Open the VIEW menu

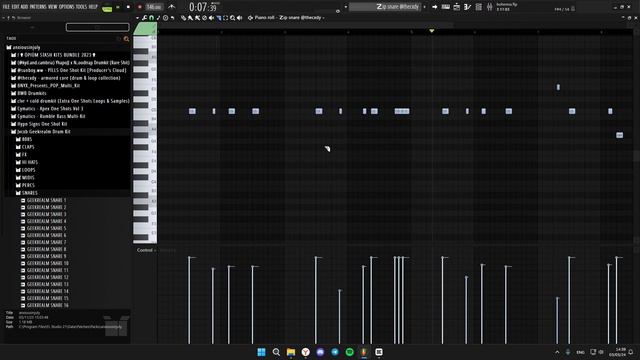tap(53, 7)
